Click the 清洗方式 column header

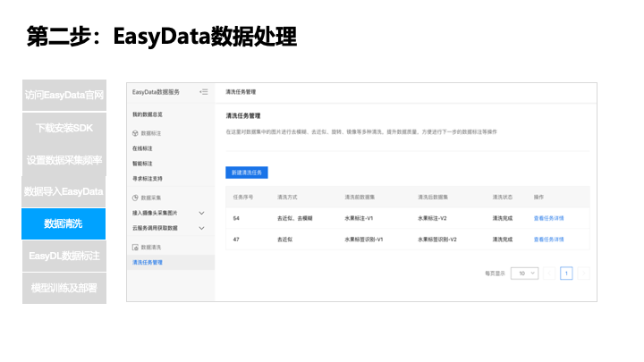[x=287, y=197]
